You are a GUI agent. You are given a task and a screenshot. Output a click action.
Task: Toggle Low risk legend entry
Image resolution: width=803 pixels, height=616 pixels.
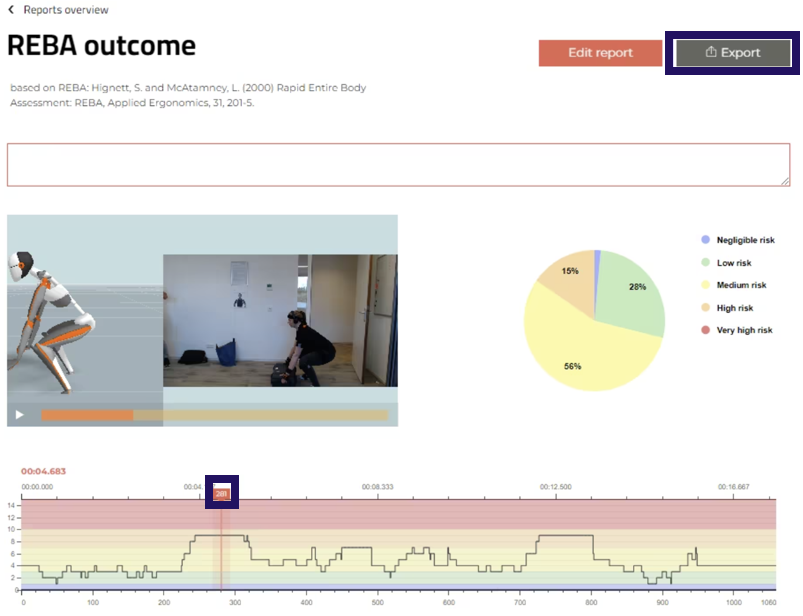(x=734, y=263)
